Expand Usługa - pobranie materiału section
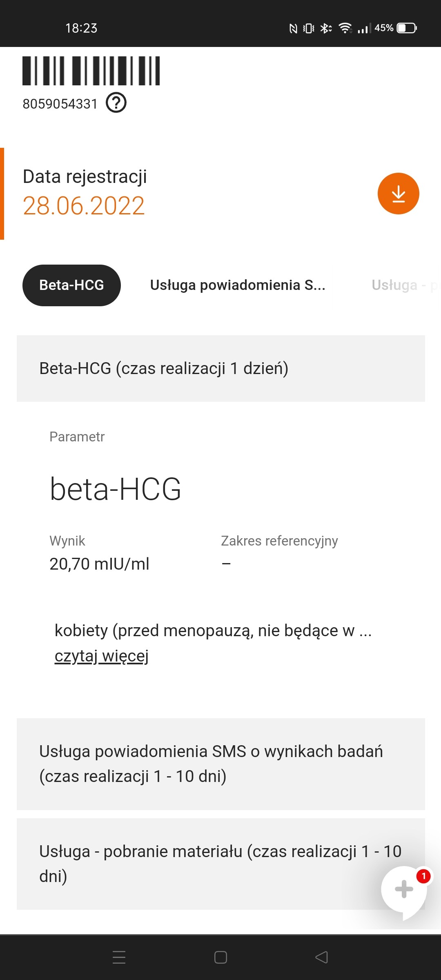This screenshot has height=980, width=441. pos(204,863)
